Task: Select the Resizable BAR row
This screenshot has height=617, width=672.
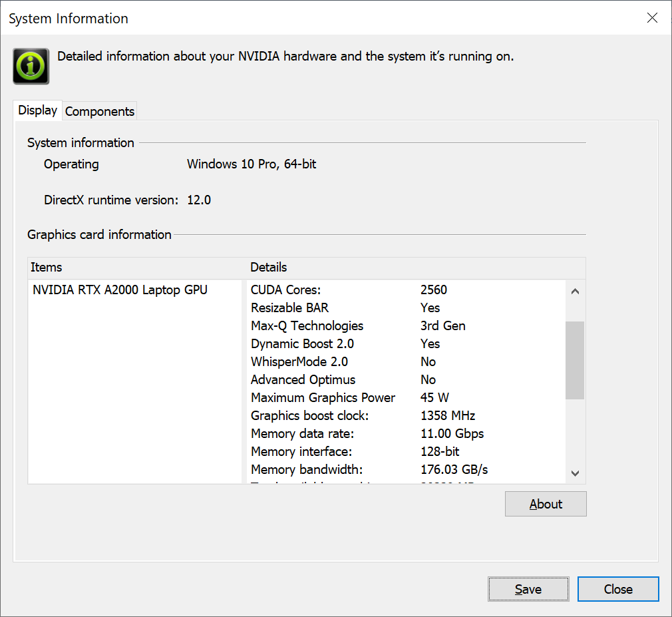Action: click(407, 308)
